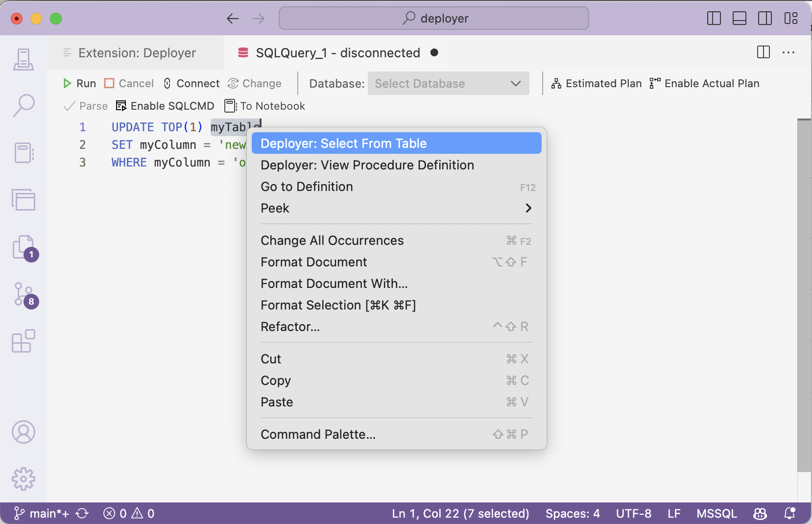Export query To Notebook

[265, 106]
